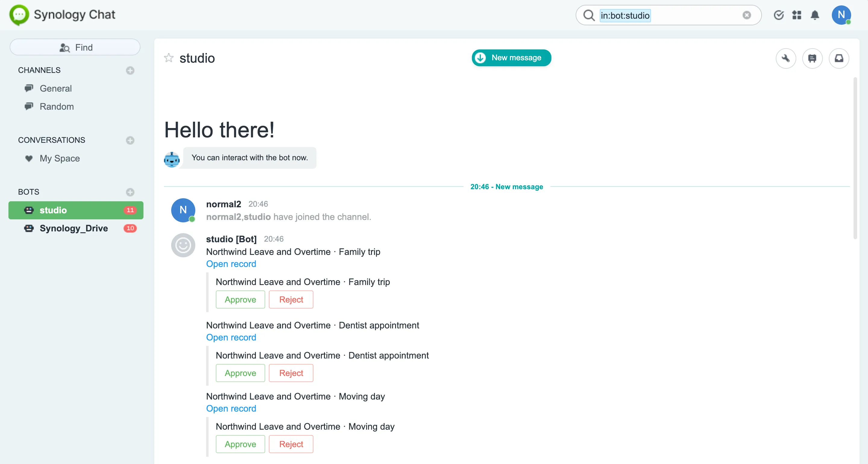The image size is (868, 464).
Task: Open the N user profile avatar menu
Action: pos(841,15)
